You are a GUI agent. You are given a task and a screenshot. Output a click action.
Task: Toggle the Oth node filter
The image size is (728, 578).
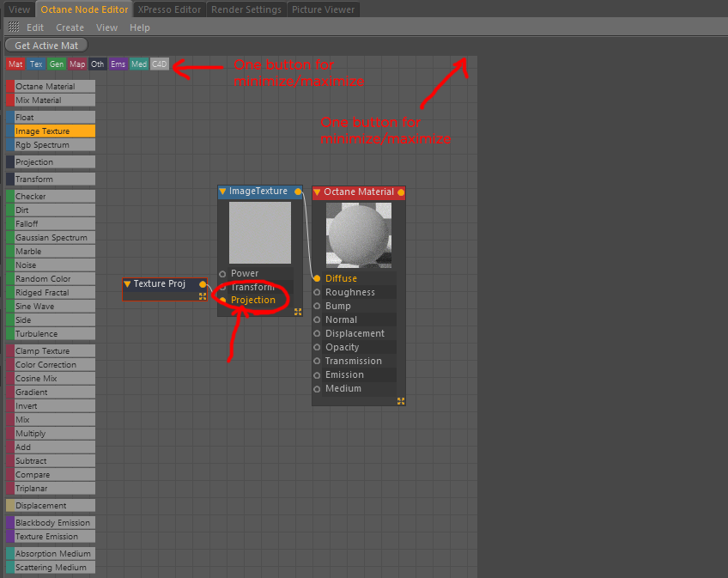point(98,64)
